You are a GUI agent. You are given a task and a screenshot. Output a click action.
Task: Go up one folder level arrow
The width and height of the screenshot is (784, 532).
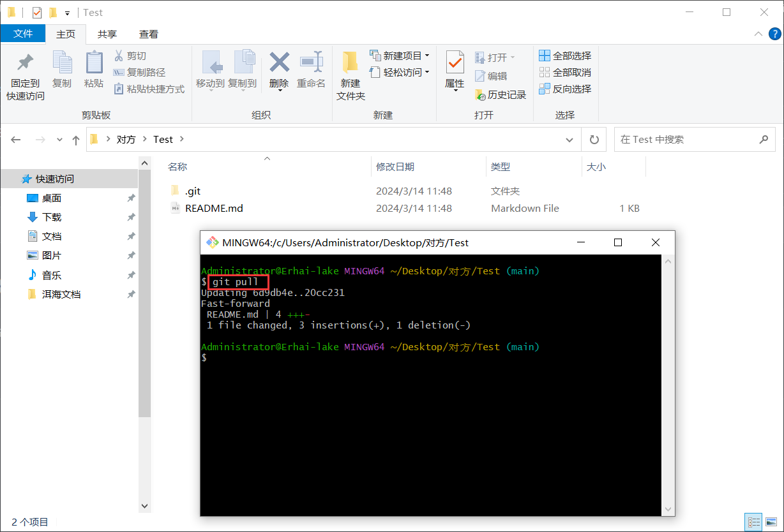click(76, 140)
